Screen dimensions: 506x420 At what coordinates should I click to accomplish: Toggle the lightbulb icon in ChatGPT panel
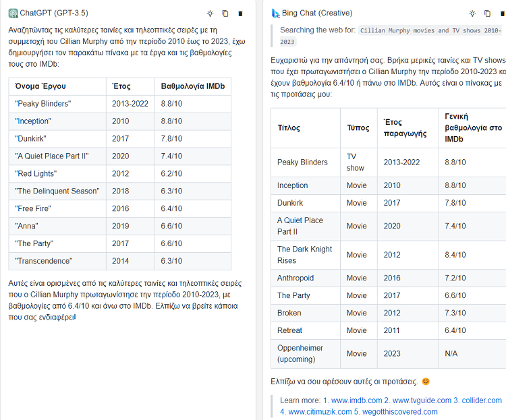pos(210,13)
